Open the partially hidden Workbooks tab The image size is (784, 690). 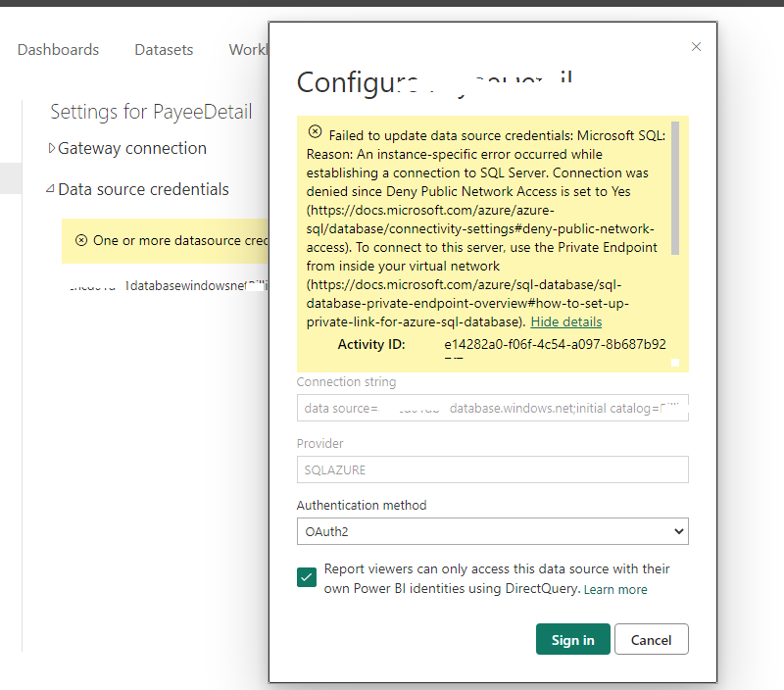click(x=249, y=50)
